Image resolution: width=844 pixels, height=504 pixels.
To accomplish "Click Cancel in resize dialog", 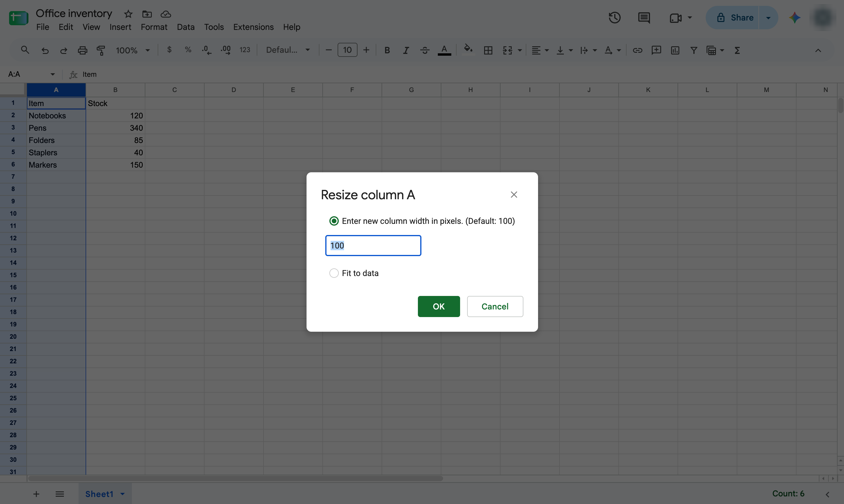I will [495, 306].
